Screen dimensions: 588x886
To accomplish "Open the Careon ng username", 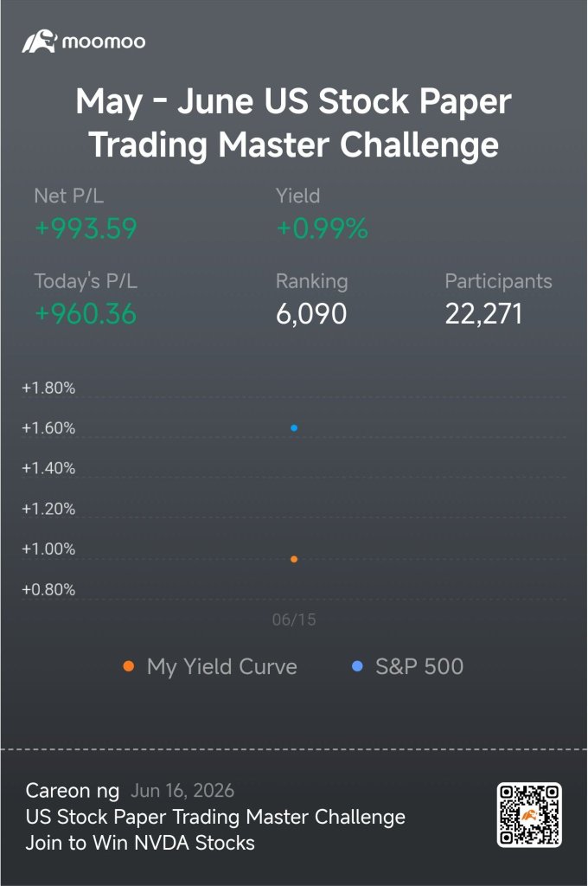I will (x=73, y=791).
